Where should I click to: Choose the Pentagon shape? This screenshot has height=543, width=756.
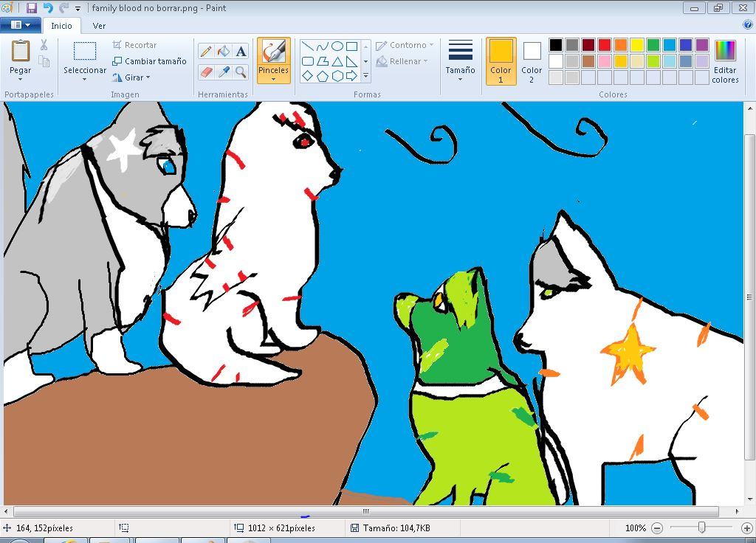click(323, 76)
